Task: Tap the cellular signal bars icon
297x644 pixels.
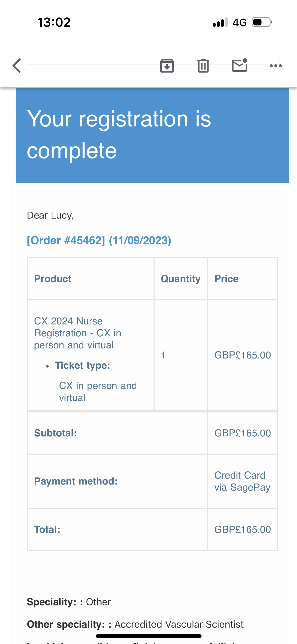Action: coord(220,22)
